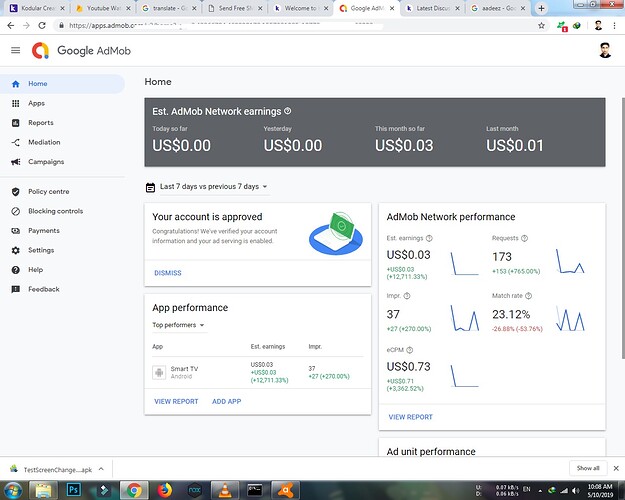This screenshot has width=625, height=500.
Task: Click the Match rate sparkline chart
Action: click(x=570, y=318)
